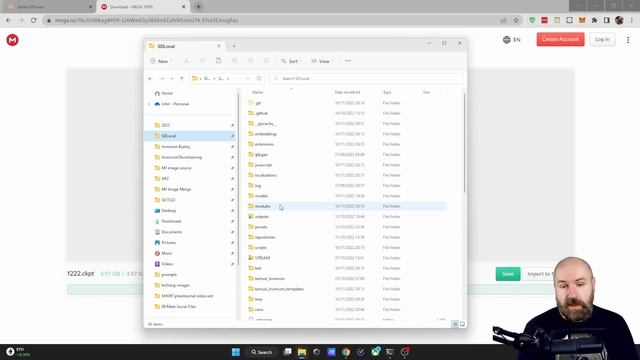Screen dimensions: 640x360
Task: Click the MEGA logo in browser page
Action: 13,40
